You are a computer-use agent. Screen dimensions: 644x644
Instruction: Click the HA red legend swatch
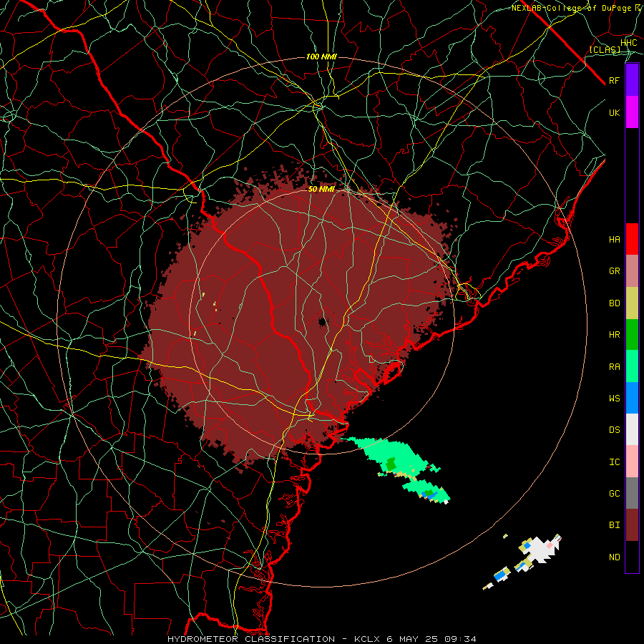click(x=632, y=239)
